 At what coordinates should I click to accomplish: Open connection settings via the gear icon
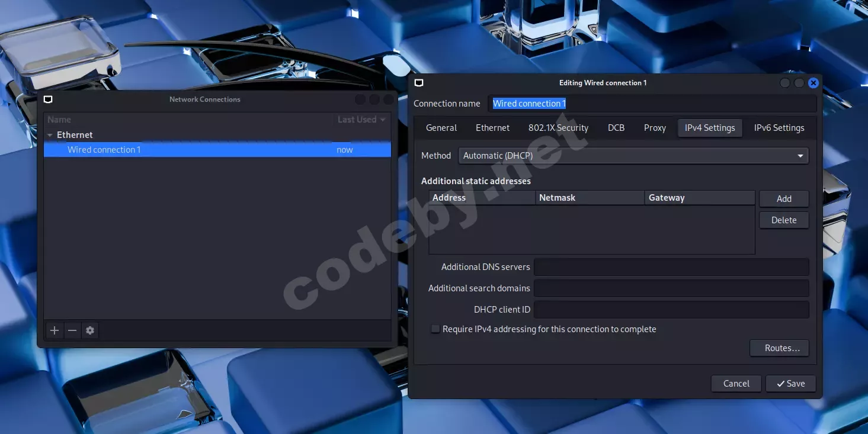[x=90, y=330]
